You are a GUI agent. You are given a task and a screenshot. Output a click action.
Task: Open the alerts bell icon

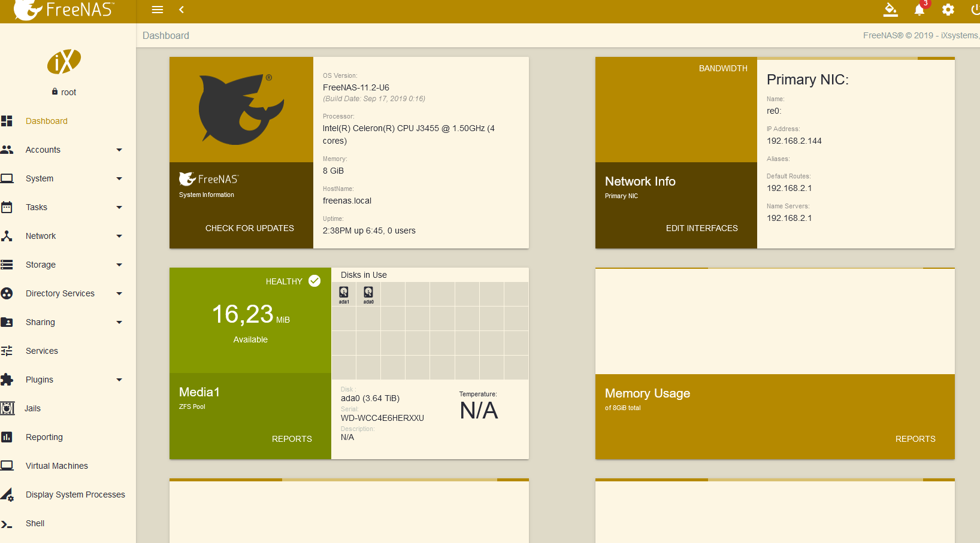(x=919, y=10)
